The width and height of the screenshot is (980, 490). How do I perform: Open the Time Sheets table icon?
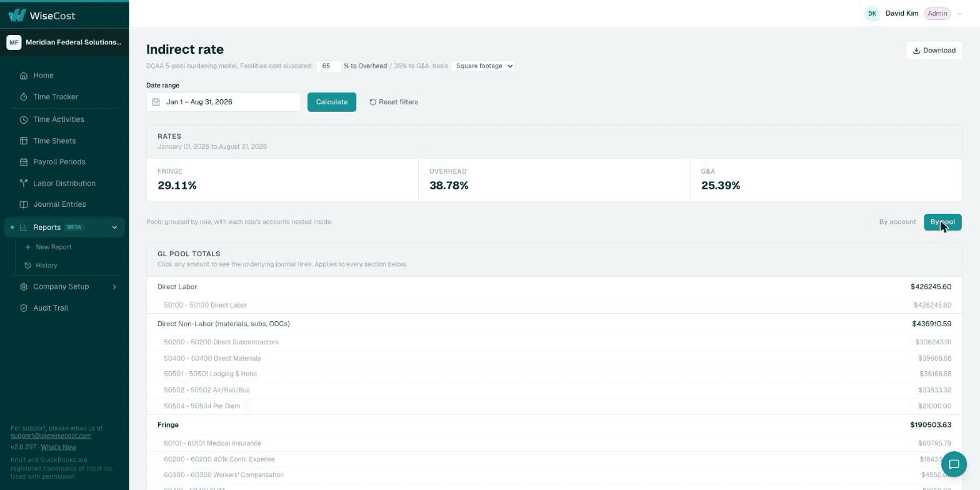coord(24,141)
